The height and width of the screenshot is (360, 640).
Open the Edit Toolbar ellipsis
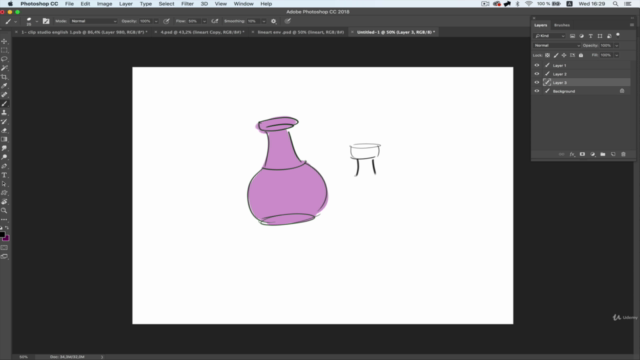tap(4, 220)
